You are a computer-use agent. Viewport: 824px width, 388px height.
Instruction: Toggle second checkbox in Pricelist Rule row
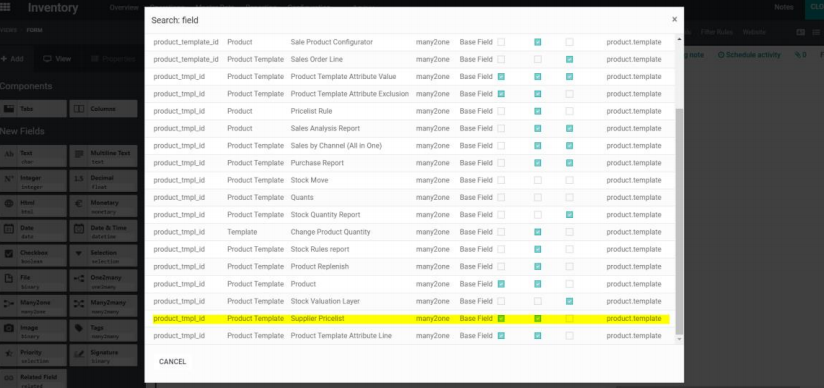538,111
